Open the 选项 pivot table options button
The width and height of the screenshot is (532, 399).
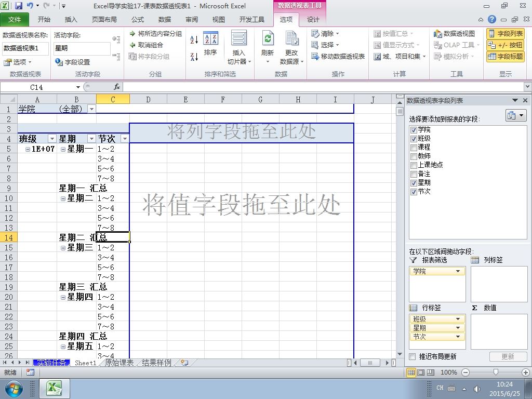click(17, 62)
